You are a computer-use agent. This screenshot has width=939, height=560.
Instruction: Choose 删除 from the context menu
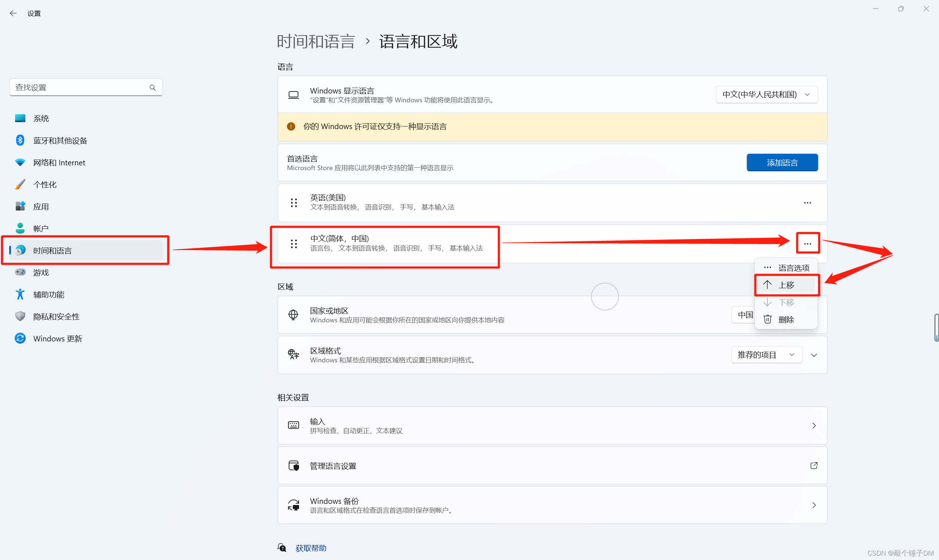coord(786,320)
